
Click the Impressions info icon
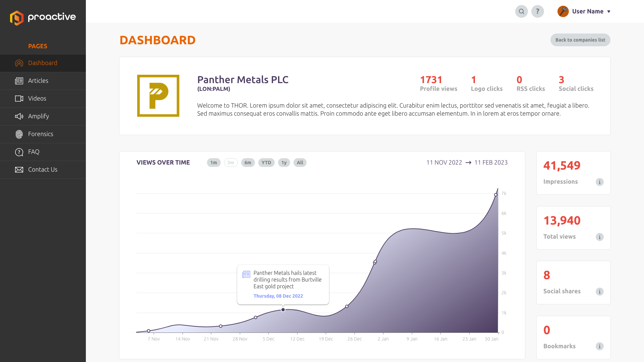pos(599,182)
